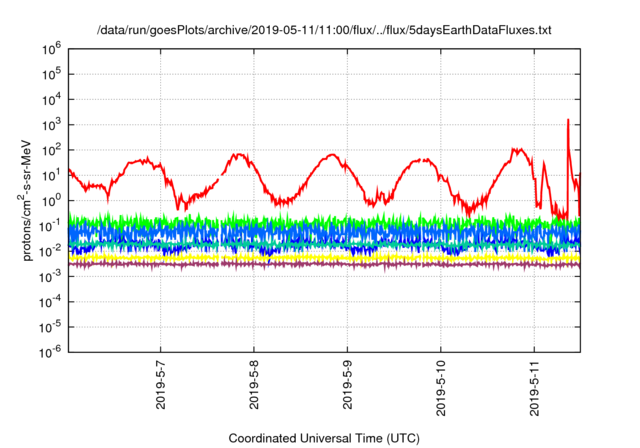Click the plot title file path text
The height and width of the screenshot is (448, 640).
point(324,30)
